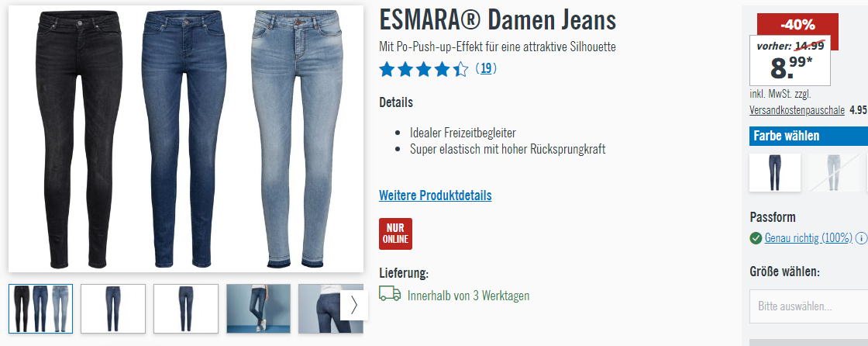The height and width of the screenshot is (346, 868).
Task: Open 'Weitere Produktdetails' link
Action: pos(435,195)
